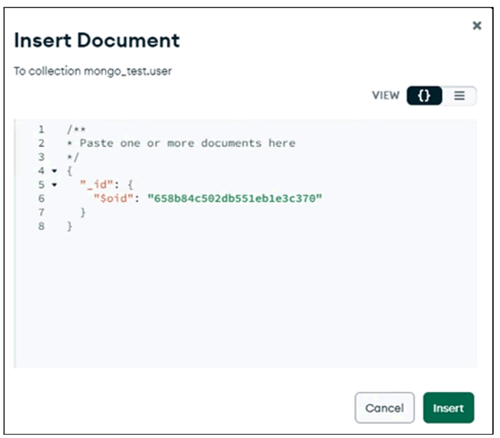Place cursor in the $oid value string
The image size is (500, 438).
pos(235,198)
